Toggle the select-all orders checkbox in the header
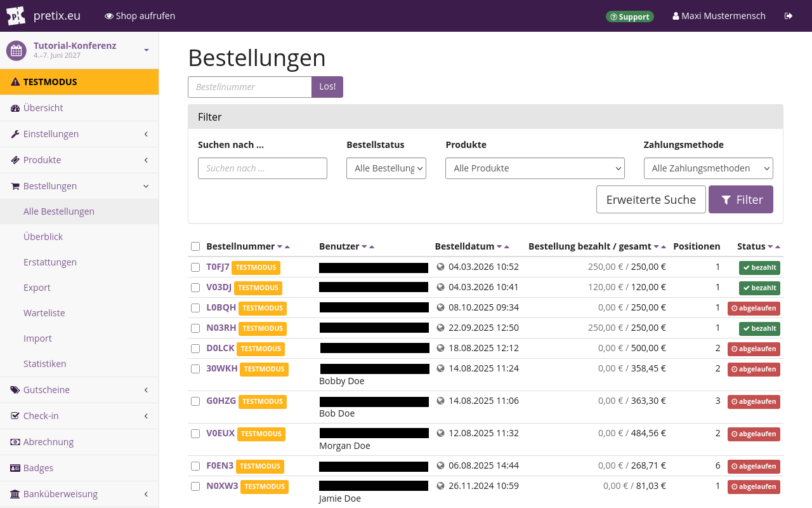 point(195,246)
